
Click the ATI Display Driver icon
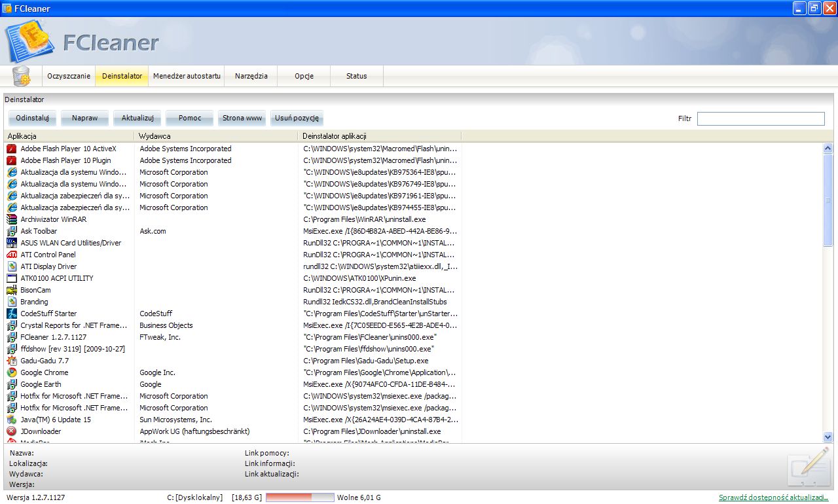tap(12, 266)
